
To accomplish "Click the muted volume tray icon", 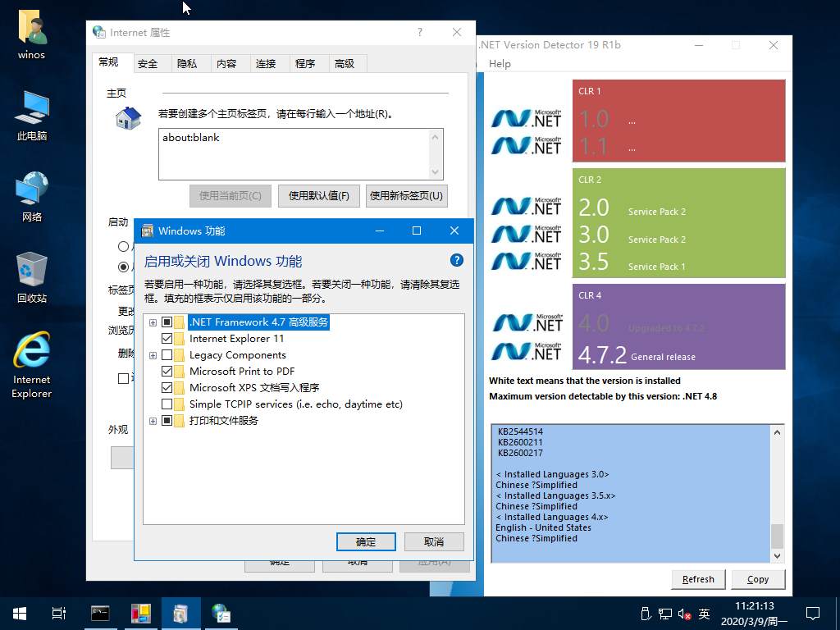I will (684, 614).
